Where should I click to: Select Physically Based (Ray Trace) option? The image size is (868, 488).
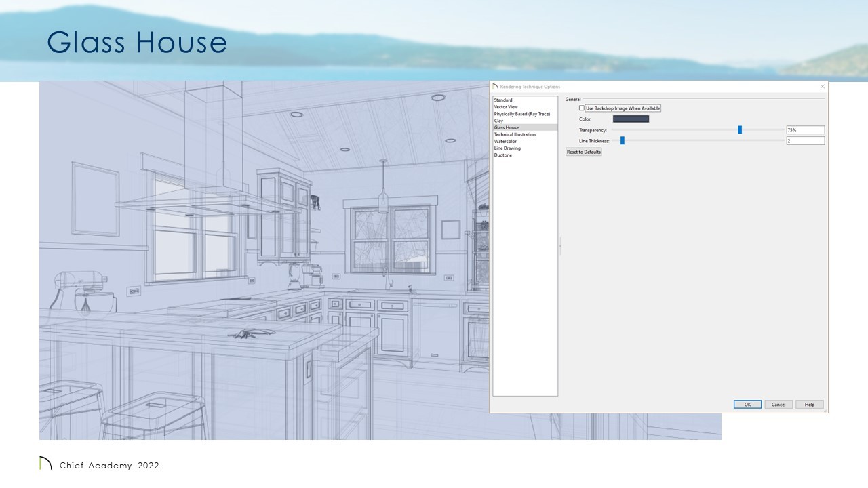(521, 114)
